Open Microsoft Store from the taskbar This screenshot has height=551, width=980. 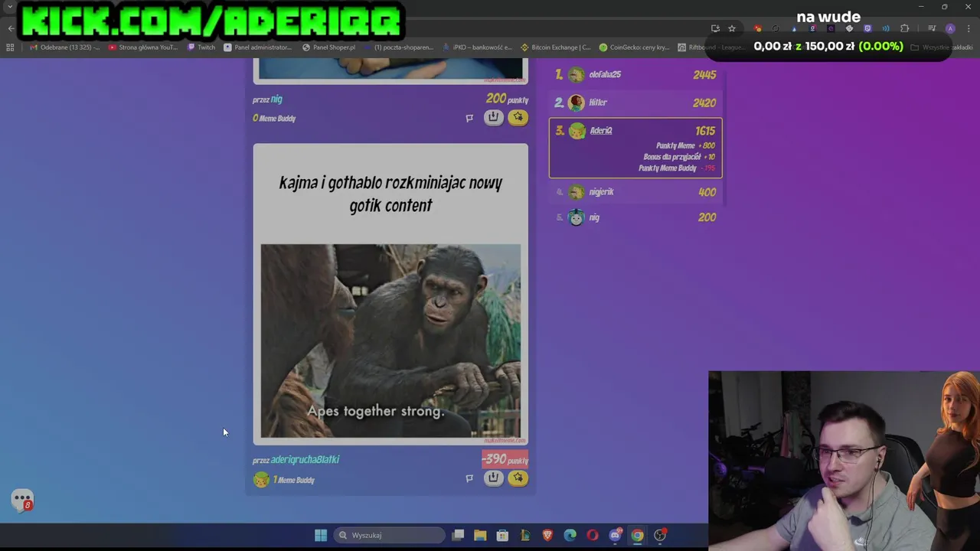pos(502,535)
